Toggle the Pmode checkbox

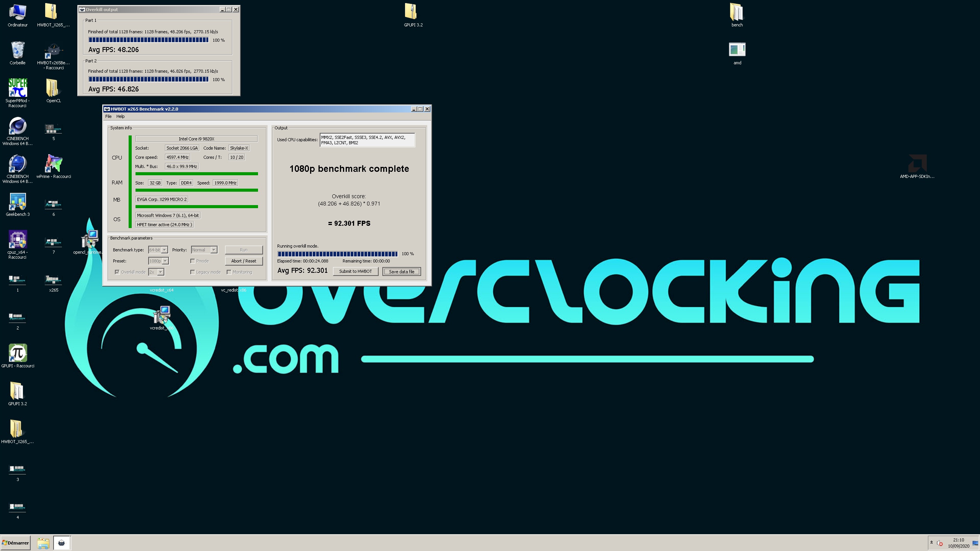point(193,261)
